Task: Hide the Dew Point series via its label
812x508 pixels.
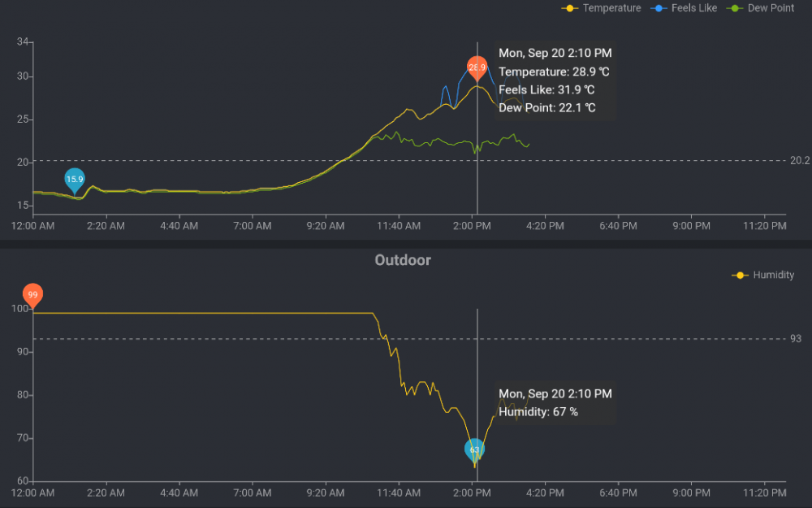Action: coord(771,8)
